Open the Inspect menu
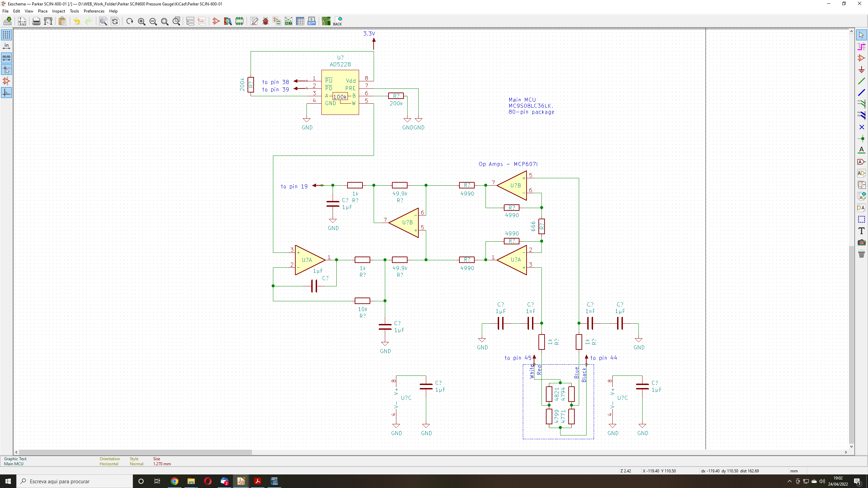This screenshot has width=868, height=488. coord(58,11)
